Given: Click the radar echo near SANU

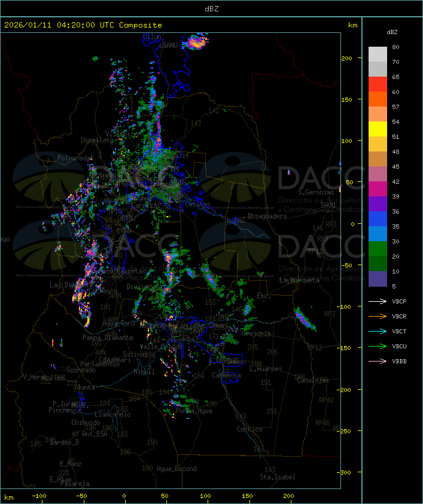Looking at the screenshot, I should pyautogui.click(x=196, y=42).
